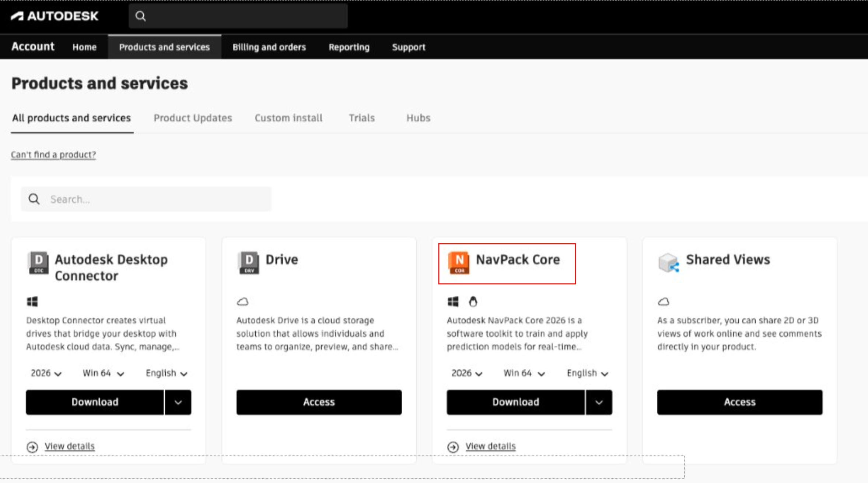Go to Home in the Account navigation
868x483 pixels.
(x=84, y=47)
